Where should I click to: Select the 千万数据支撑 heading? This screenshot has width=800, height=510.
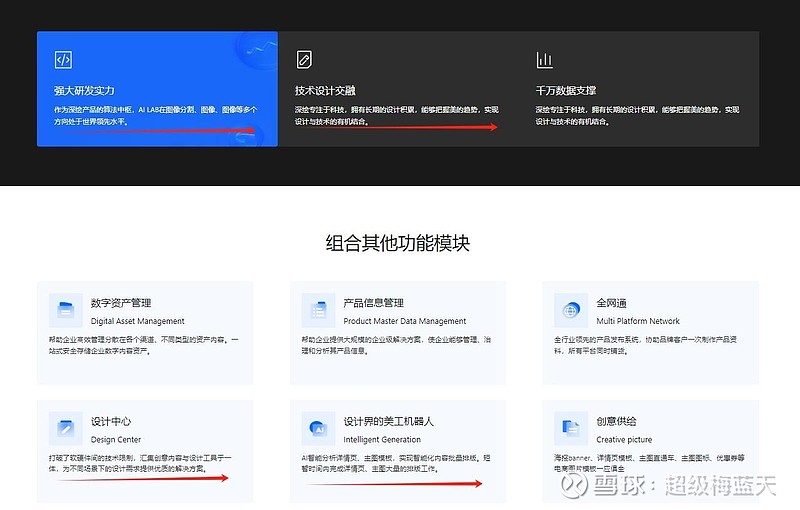click(566, 91)
